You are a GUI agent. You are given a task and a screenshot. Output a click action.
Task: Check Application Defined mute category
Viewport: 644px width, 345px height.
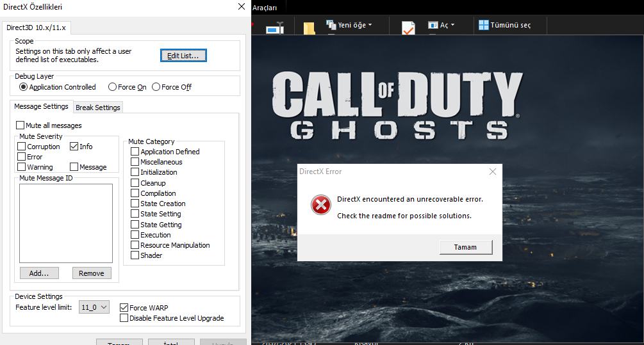click(135, 151)
